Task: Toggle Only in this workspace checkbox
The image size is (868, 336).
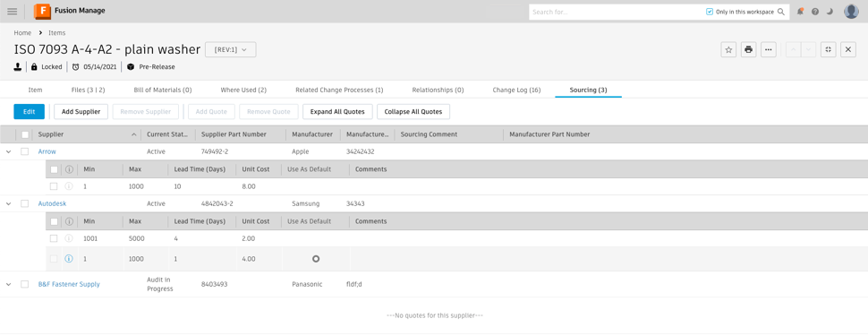Action: (710, 12)
